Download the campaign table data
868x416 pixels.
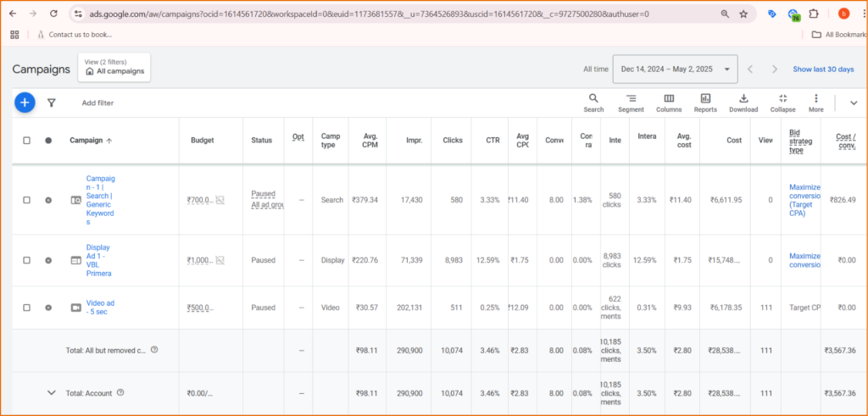coord(743,103)
